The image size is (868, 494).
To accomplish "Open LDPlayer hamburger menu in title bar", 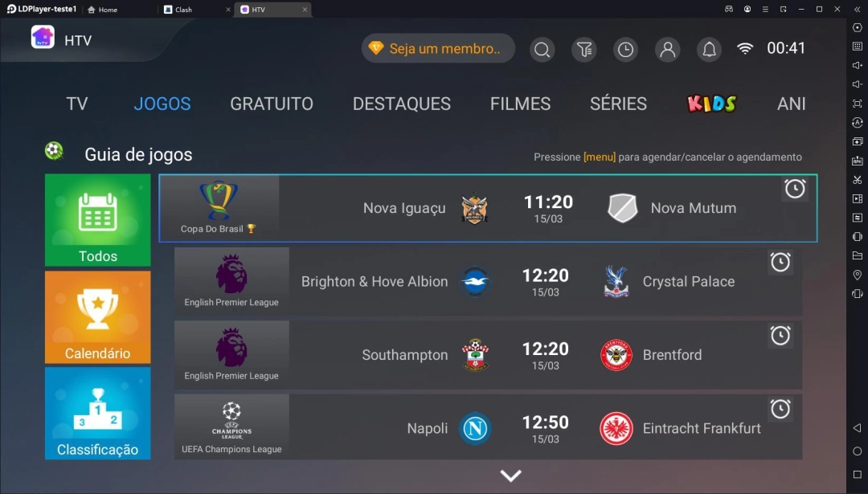I will pyautogui.click(x=765, y=10).
